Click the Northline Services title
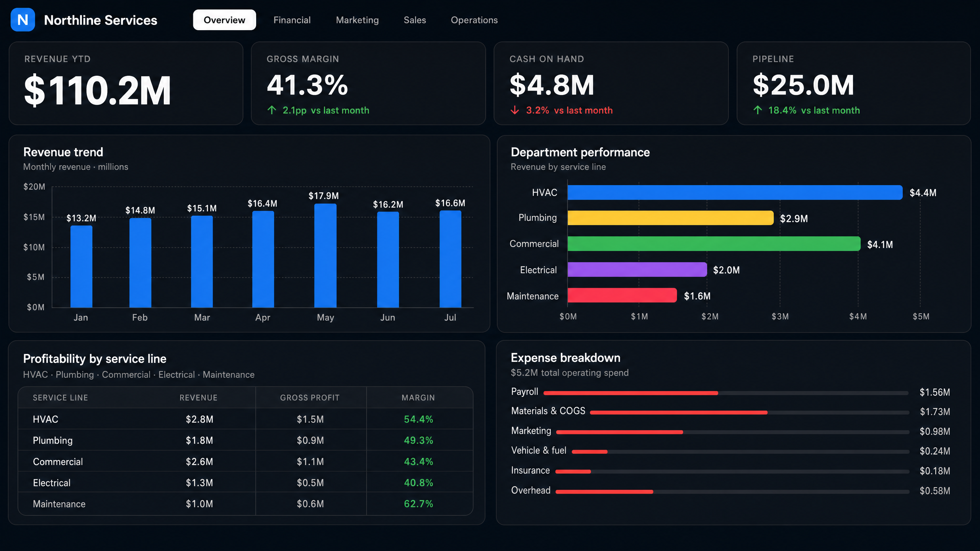This screenshot has height=551, width=980. tap(101, 20)
